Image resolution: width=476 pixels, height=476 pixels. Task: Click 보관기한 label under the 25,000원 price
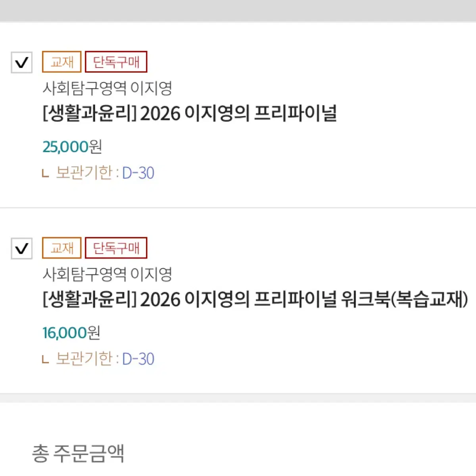[84, 173]
